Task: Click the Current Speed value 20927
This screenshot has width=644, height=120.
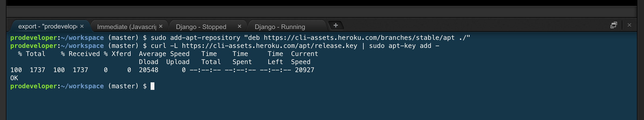Action: pyautogui.click(x=304, y=70)
